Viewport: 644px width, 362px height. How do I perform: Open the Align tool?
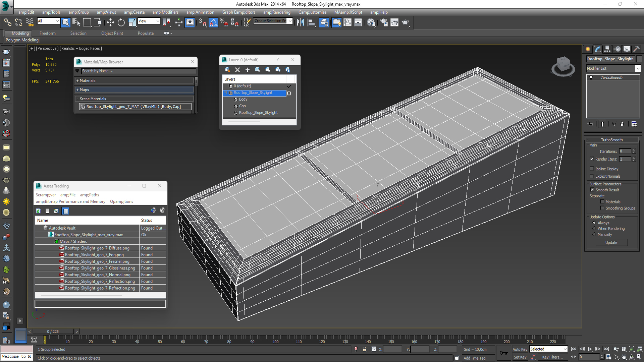pos(311,22)
